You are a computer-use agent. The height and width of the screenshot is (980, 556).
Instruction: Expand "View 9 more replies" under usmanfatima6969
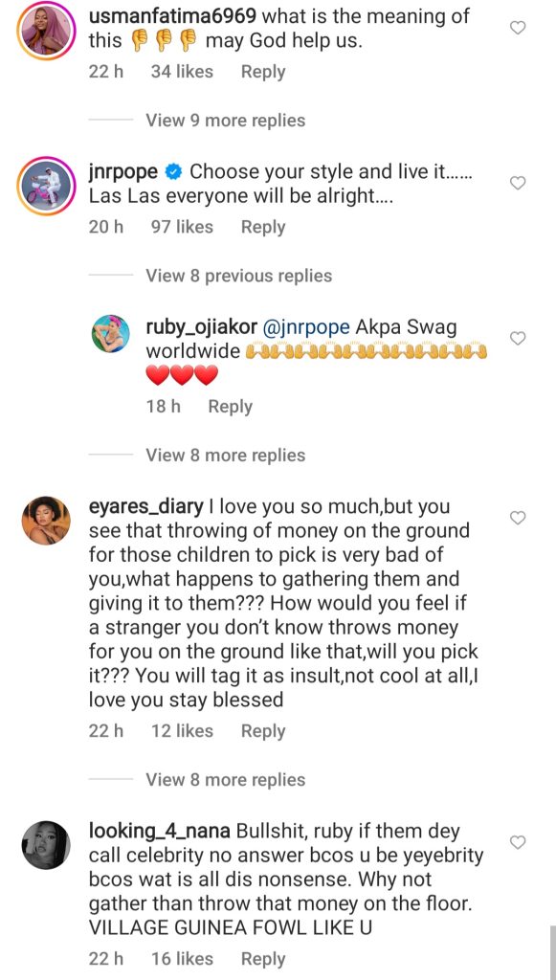(225, 120)
